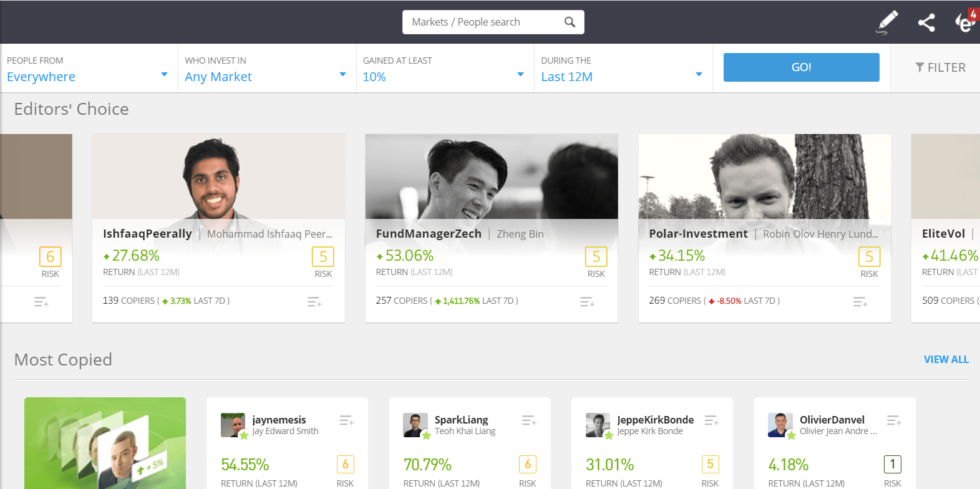Click 53.06% return value
Viewport: 980px width, 489px height.
(x=409, y=255)
